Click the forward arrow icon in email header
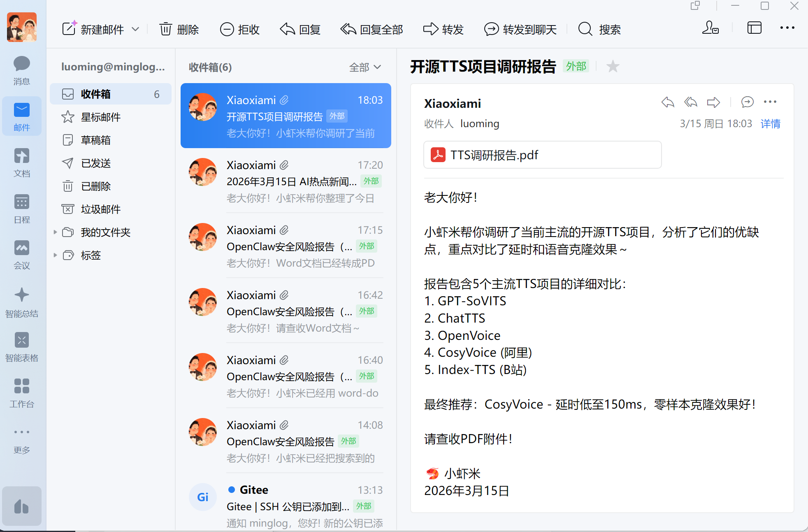 713,102
